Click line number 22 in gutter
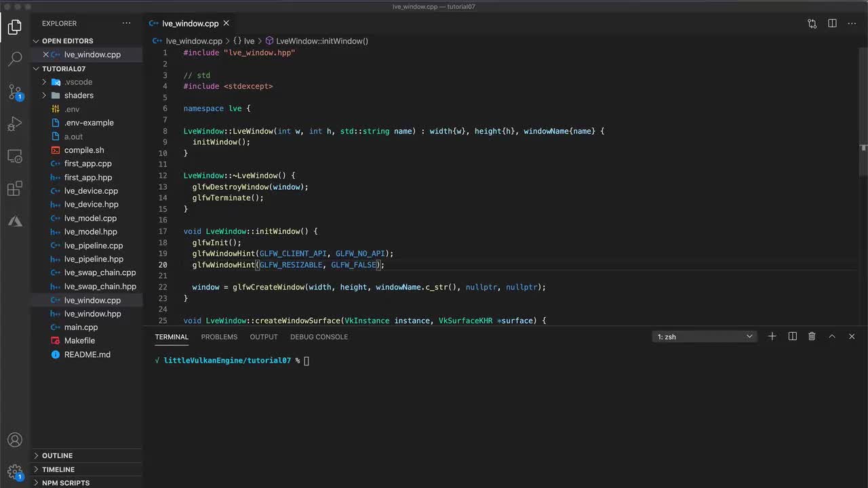This screenshot has height=488, width=868. tap(162, 287)
